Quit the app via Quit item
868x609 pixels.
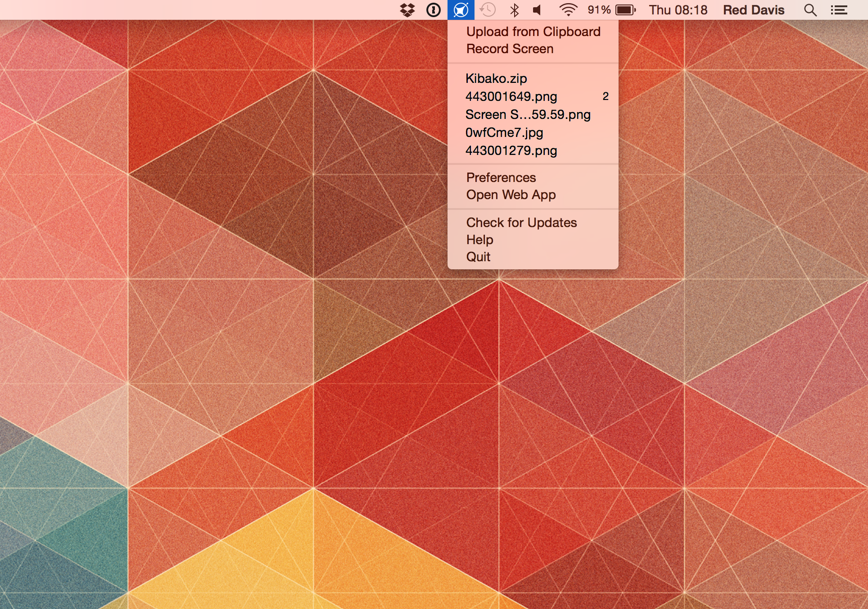[x=478, y=257]
